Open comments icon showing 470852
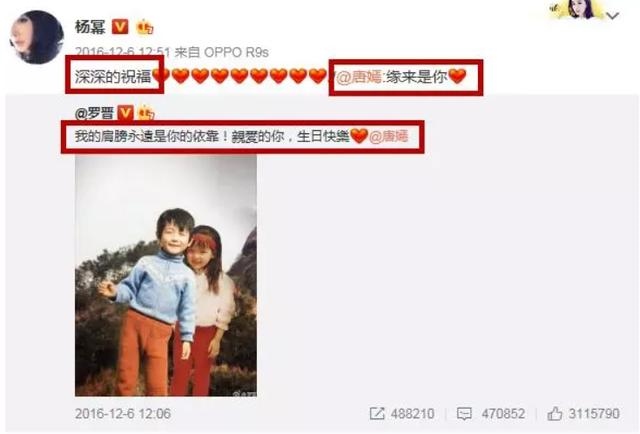Image resolution: width=640 pixels, height=434 pixels. [x=464, y=414]
